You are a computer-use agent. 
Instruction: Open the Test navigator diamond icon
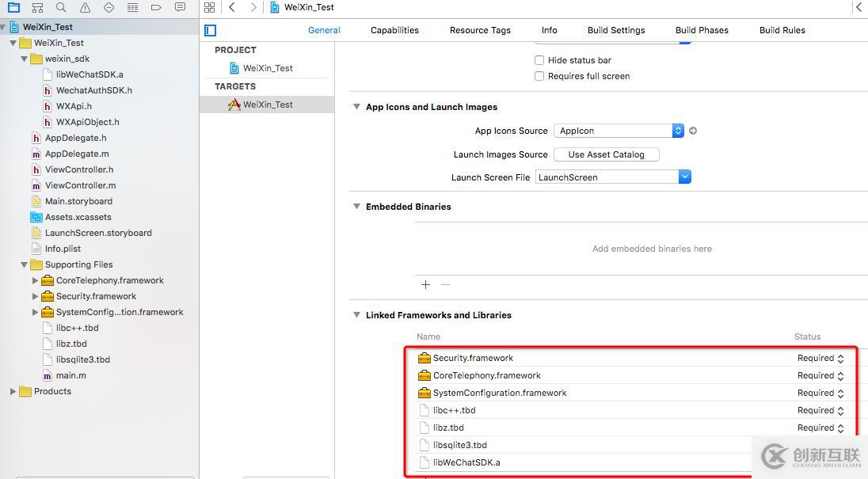click(x=109, y=7)
